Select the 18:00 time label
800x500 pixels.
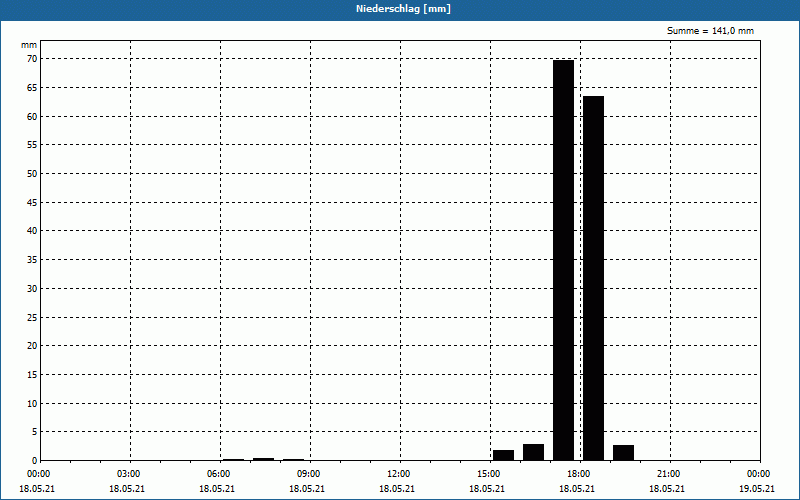coord(579,474)
